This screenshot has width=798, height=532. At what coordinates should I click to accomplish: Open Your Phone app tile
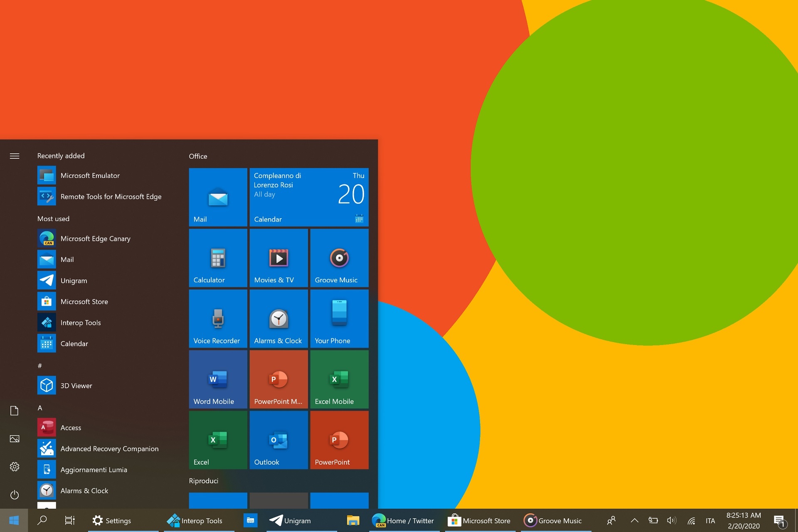coord(338,320)
